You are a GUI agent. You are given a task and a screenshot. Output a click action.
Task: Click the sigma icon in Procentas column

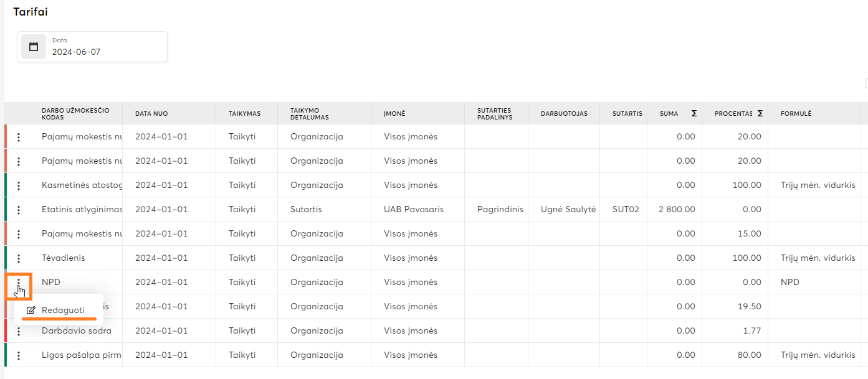click(x=760, y=113)
